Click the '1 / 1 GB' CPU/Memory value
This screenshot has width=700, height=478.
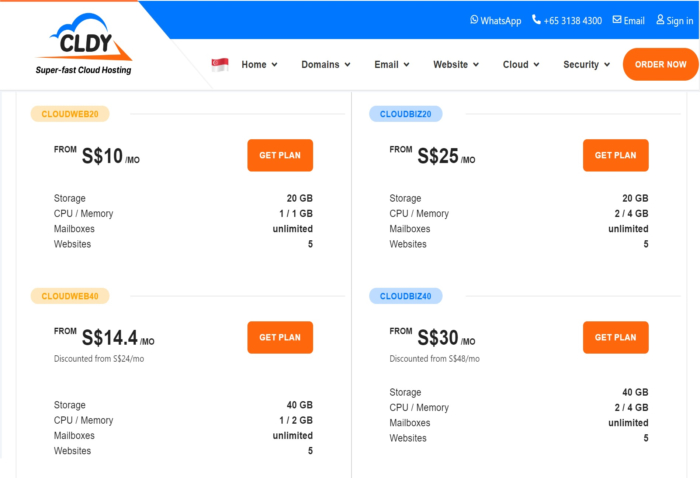point(296,214)
